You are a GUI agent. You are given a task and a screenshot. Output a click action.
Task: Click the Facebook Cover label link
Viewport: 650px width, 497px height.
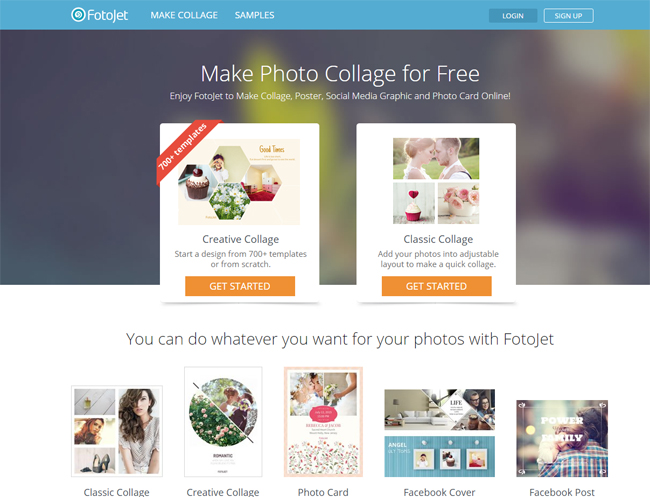(439, 492)
